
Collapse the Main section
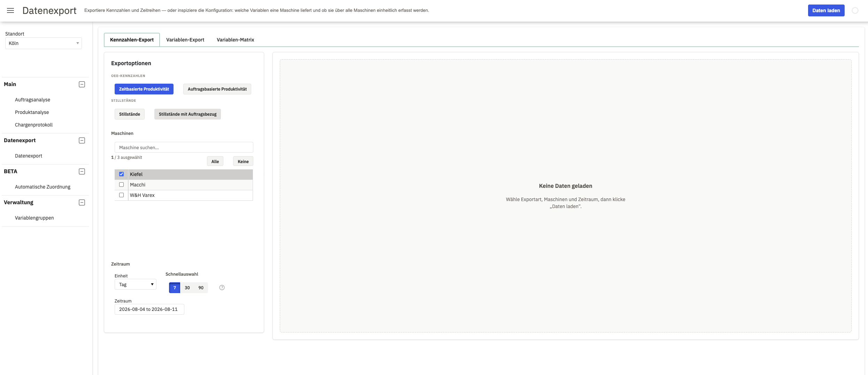(82, 84)
